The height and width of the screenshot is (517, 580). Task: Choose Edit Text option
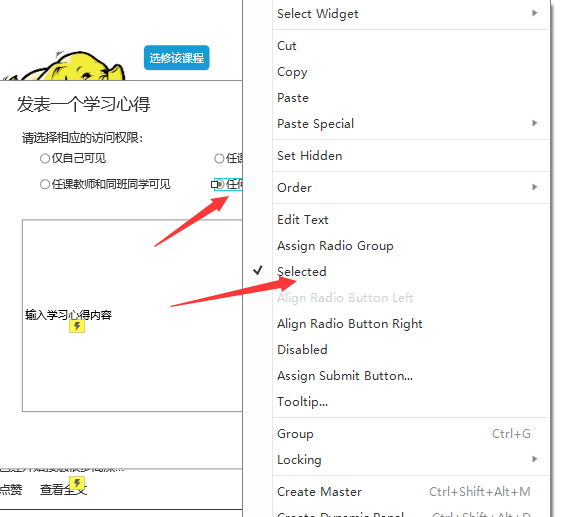point(411,220)
